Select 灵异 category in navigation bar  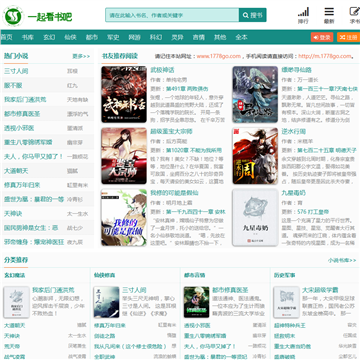tap(177, 37)
